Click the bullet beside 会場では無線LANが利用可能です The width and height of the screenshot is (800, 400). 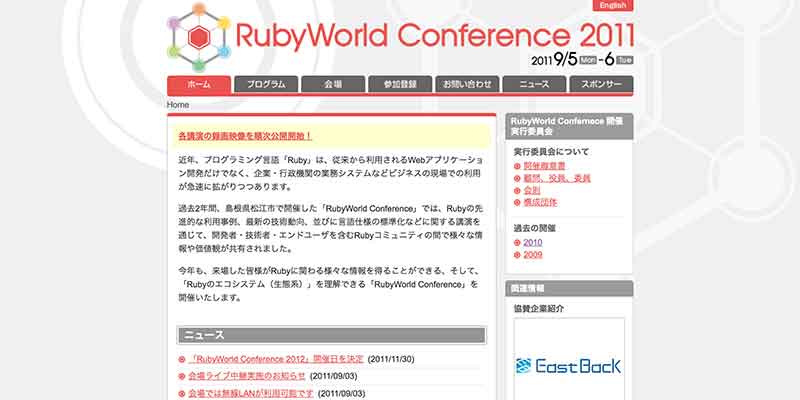click(182, 394)
